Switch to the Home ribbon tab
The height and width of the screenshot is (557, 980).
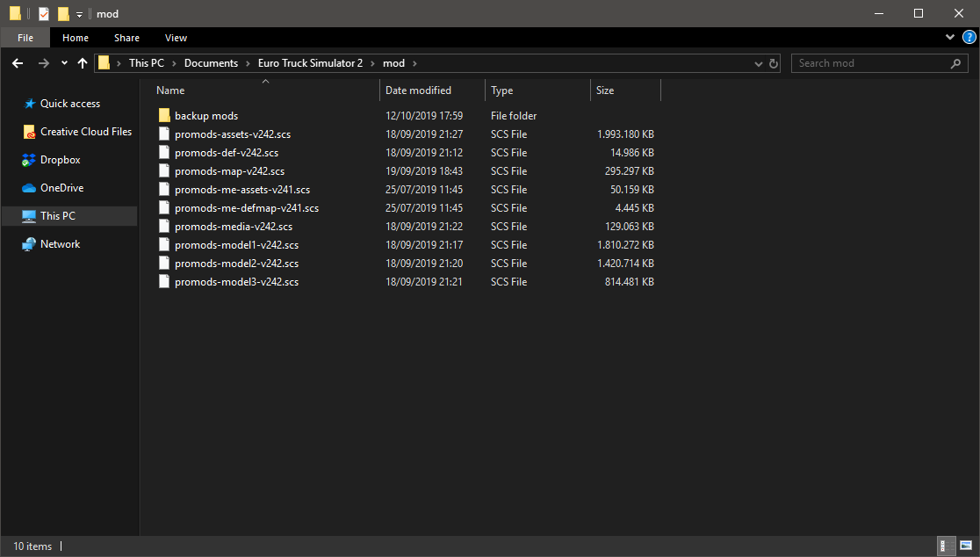click(x=76, y=38)
